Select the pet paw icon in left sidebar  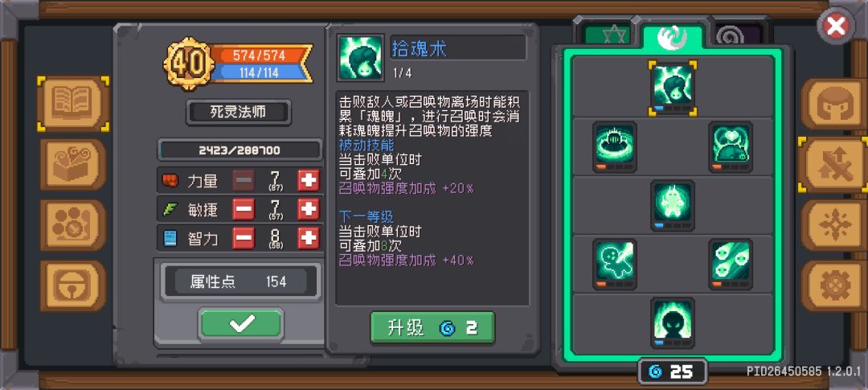[x=73, y=225]
